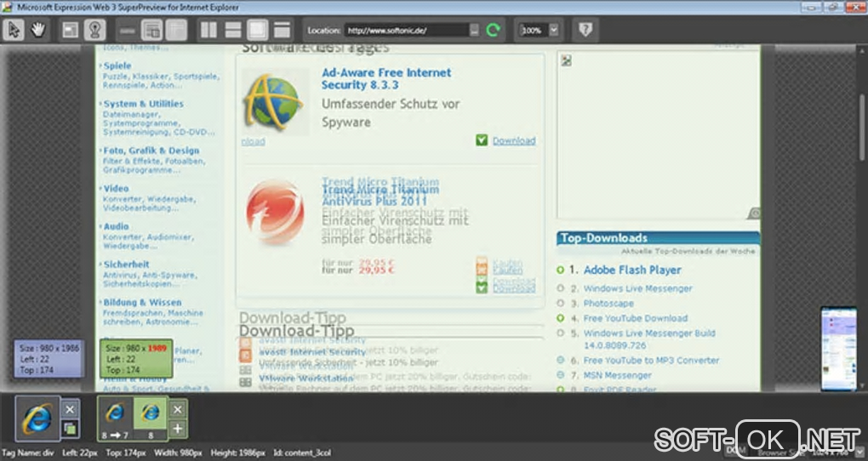Refresh the page with green arrow

[494, 30]
